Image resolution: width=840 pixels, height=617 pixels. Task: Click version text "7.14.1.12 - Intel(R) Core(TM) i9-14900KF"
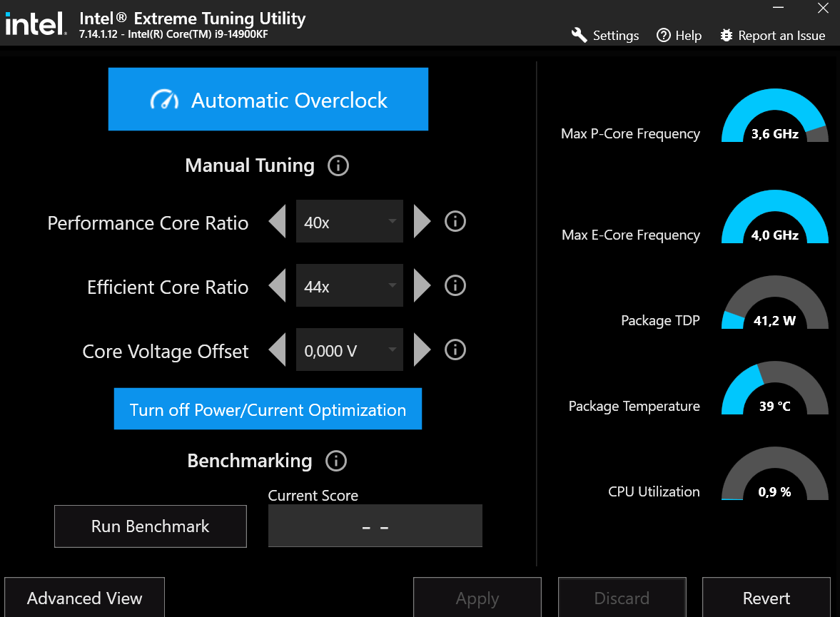tap(173, 34)
